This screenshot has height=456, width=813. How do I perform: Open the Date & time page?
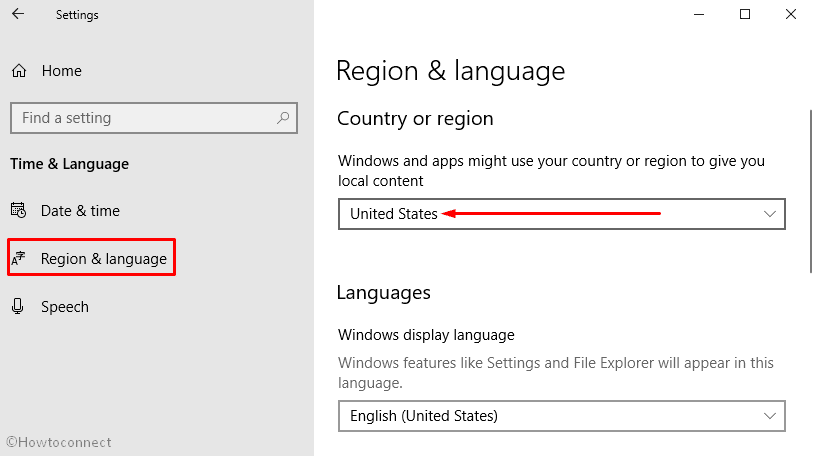[x=80, y=211]
